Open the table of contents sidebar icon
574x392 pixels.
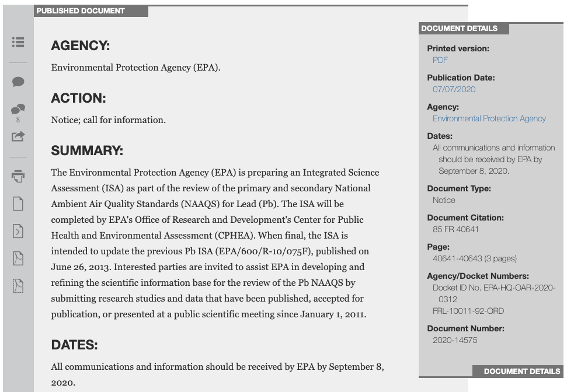tap(18, 42)
